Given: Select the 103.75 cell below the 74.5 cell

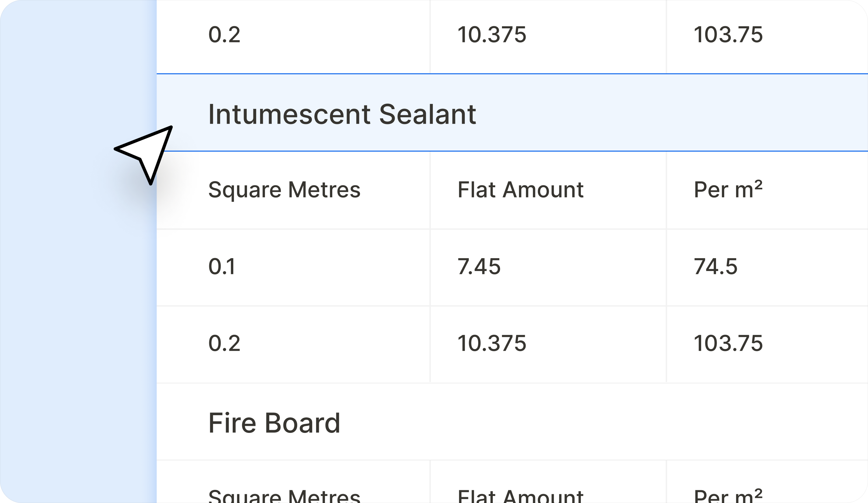Looking at the screenshot, I should [767, 344].
